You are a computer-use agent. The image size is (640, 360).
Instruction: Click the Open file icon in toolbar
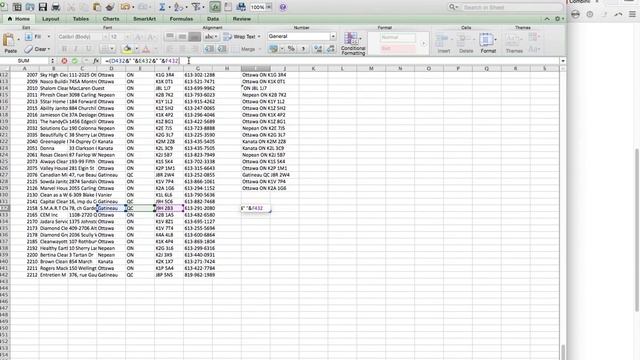point(30,7)
